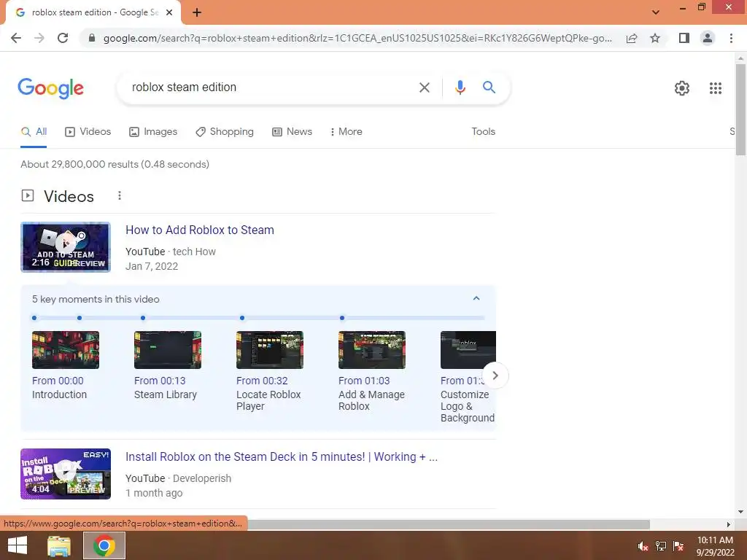Image resolution: width=747 pixels, height=560 pixels.
Task: Bookmark this page with the star
Action: pos(655,38)
